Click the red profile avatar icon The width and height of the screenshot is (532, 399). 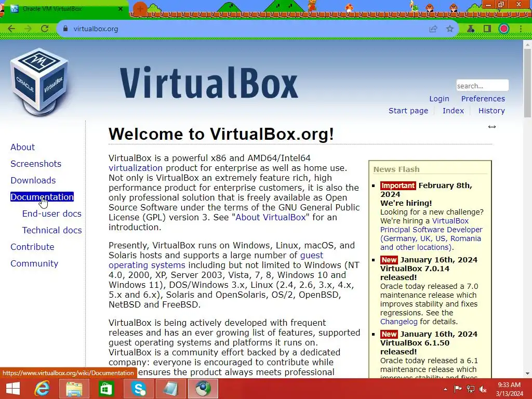coord(504,29)
